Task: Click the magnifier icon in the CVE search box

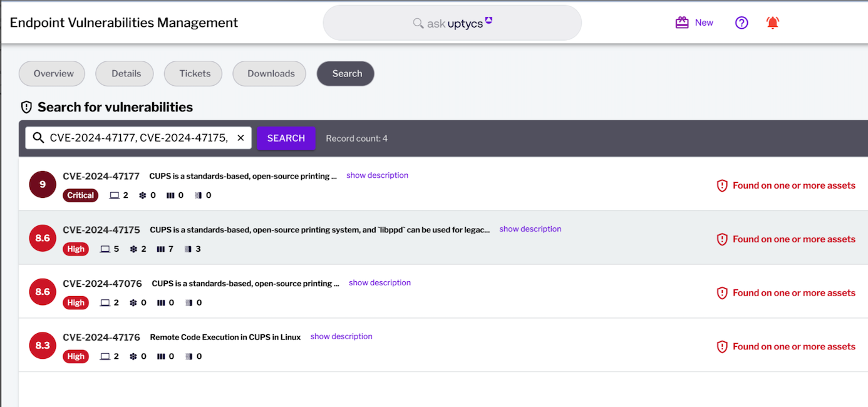Action: [38, 138]
